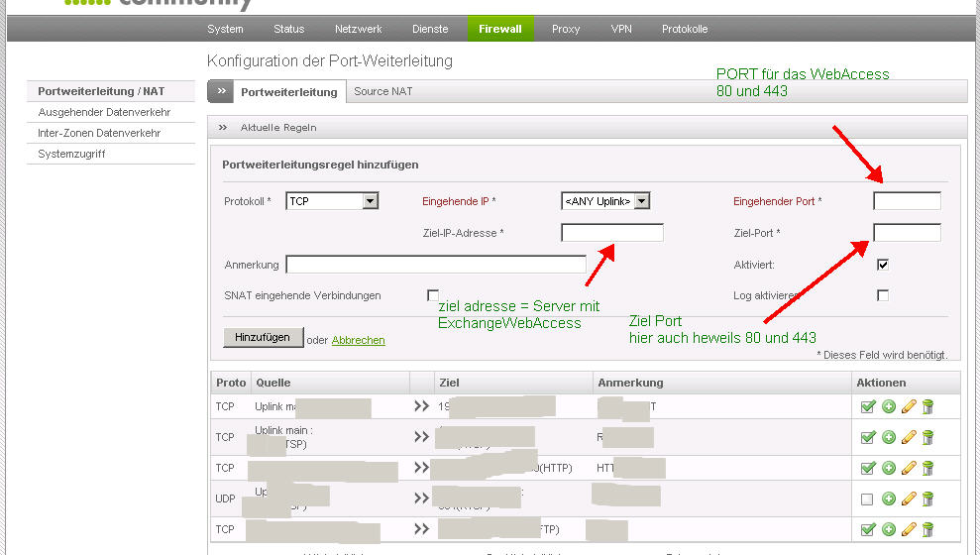
Task: Click green plus icon in first rule row
Action: [x=889, y=406]
